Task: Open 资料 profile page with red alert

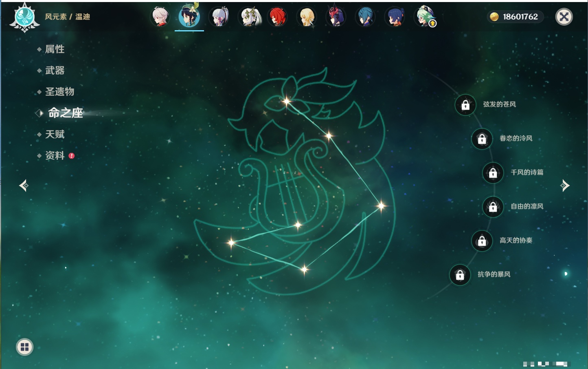Action: 55,155
